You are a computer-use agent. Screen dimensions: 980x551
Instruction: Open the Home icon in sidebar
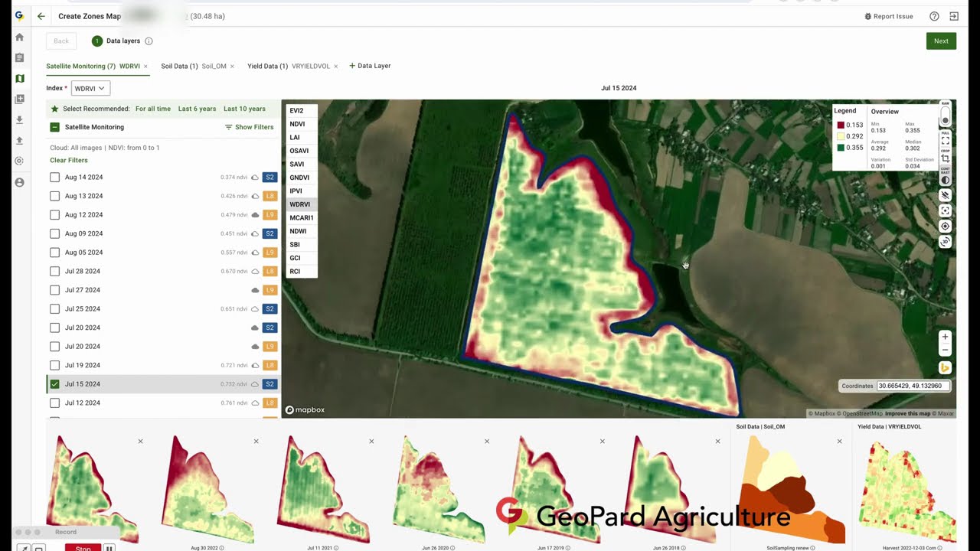19,37
